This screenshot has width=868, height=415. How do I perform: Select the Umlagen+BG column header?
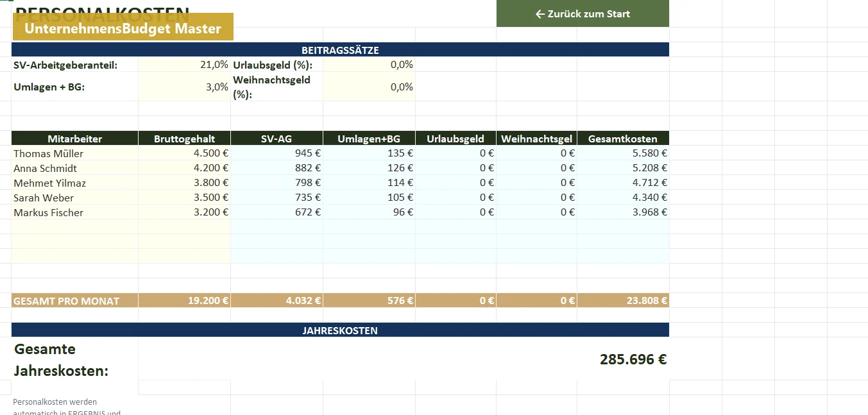coord(370,139)
